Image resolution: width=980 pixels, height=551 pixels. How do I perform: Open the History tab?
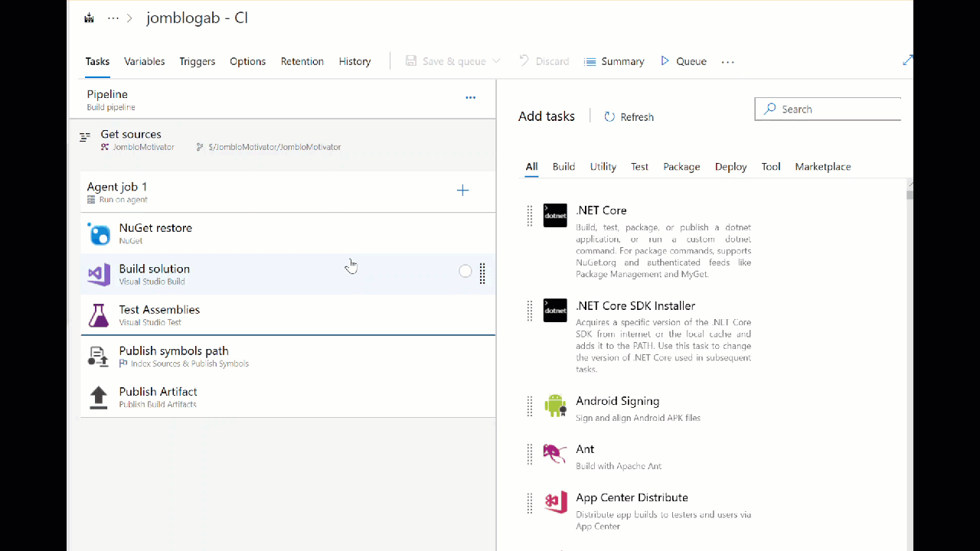pyautogui.click(x=354, y=61)
